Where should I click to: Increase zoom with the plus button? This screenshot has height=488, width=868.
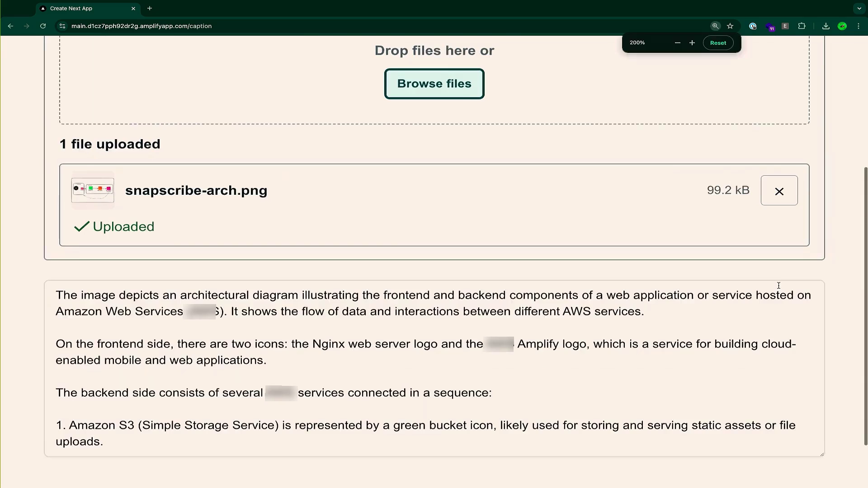tap(692, 43)
